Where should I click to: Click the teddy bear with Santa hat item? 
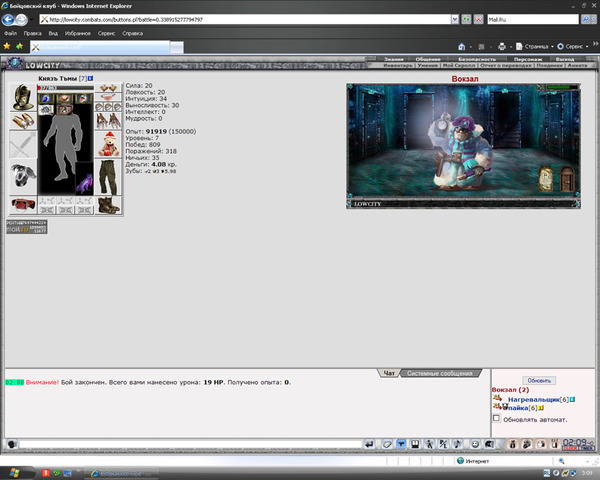pos(108,145)
